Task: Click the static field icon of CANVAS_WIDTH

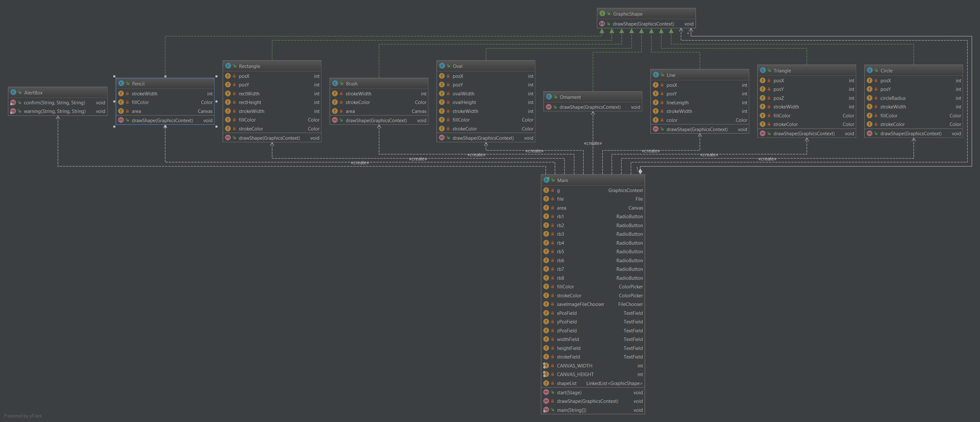Action: pos(546,366)
